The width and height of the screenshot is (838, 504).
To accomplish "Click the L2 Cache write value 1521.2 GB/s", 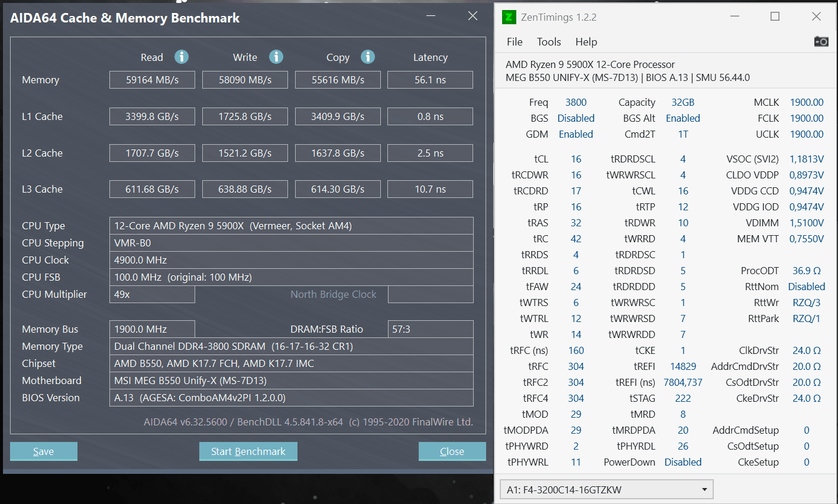I will pos(245,153).
